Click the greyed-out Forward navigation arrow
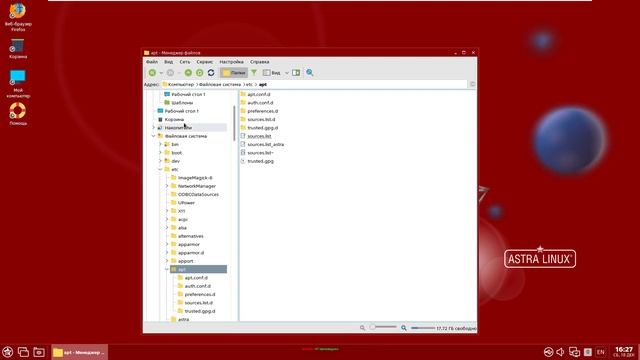The height and width of the screenshot is (360, 640). pos(170,73)
